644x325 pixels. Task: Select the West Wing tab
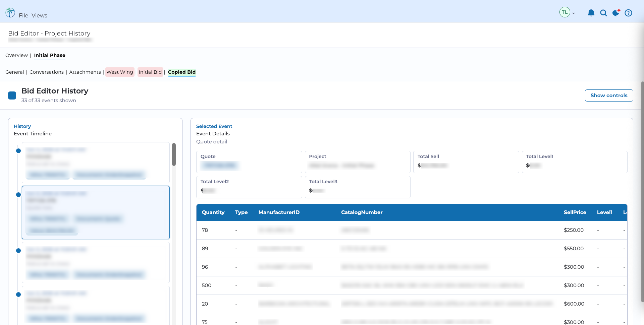[x=120, y=72]
